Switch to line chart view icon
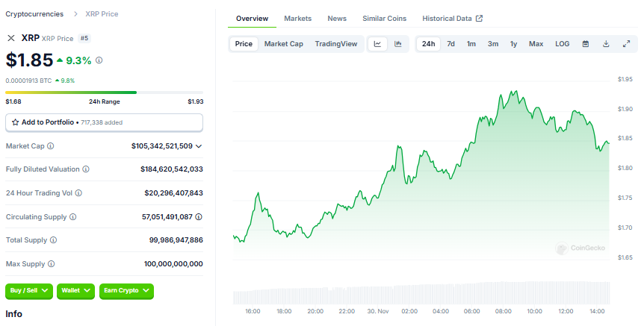 point(377,44)
